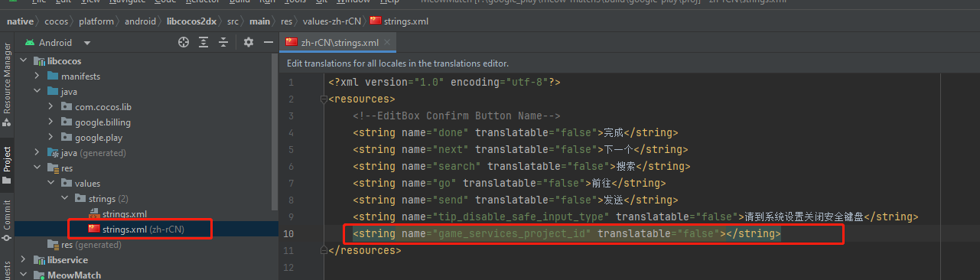Viewport: 980px width, 280px height.
Task: Click 'platform' in the navigation breadcrumb
Action: 96,21
